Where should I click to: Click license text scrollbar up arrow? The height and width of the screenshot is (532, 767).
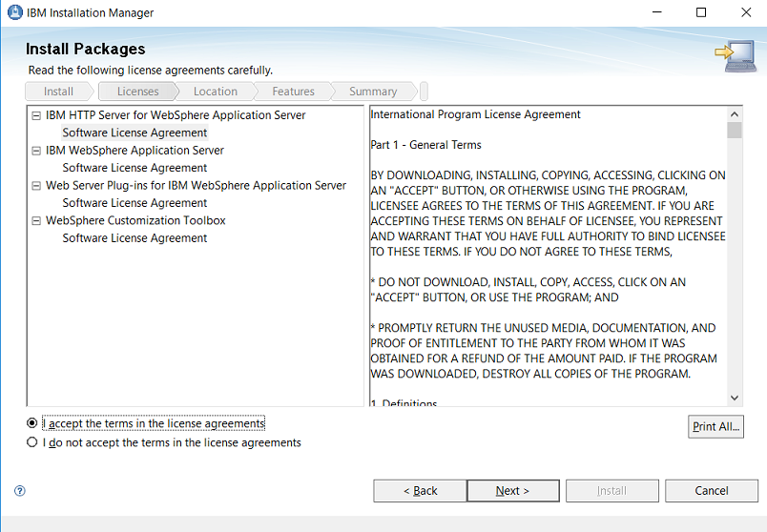(x=735, y=114)
